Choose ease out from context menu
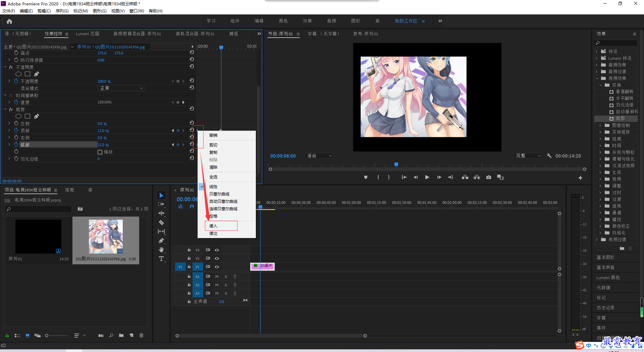Image resolution: width=644 pixels, height=352 pixels. coord(213,233)
